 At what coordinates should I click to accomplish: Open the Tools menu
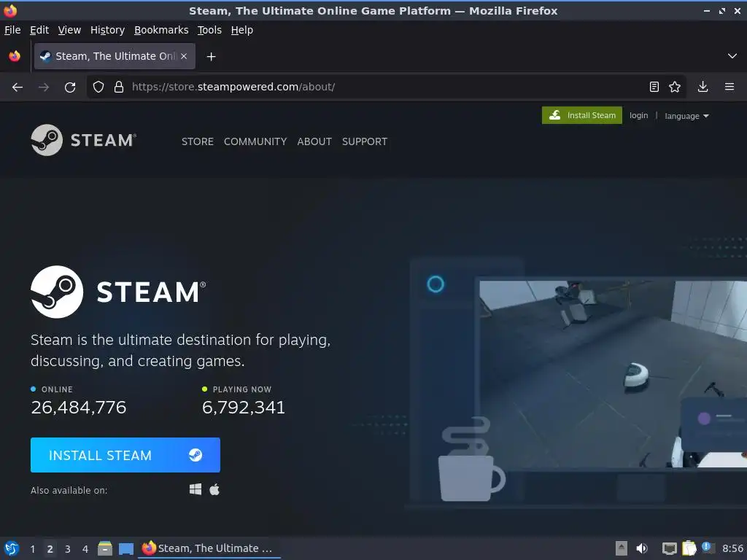(x=209, y=30)
